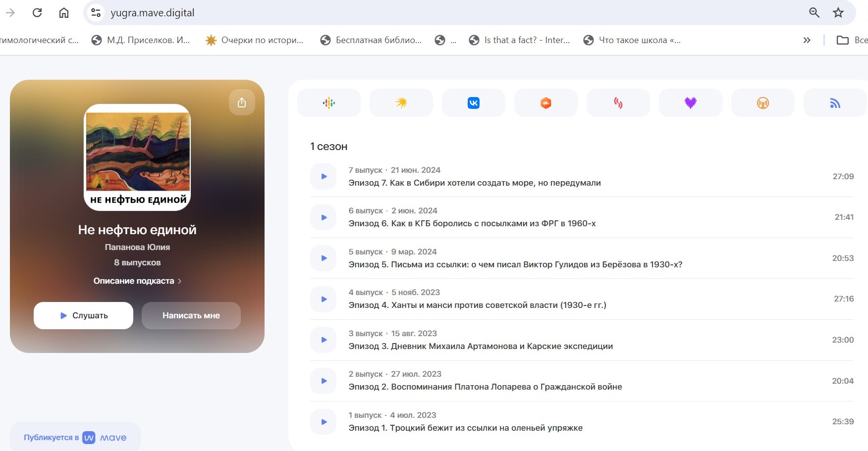Play episode 4 about Khanty and Mansi
Screen dimensions: 868x451
[324, 299]
